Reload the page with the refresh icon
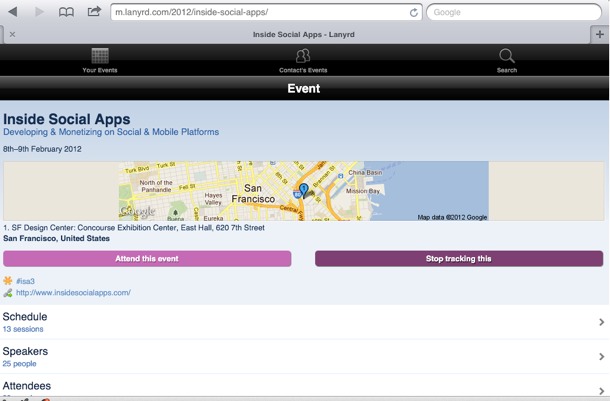Screen dimensions: 610x401 (414, 12)
